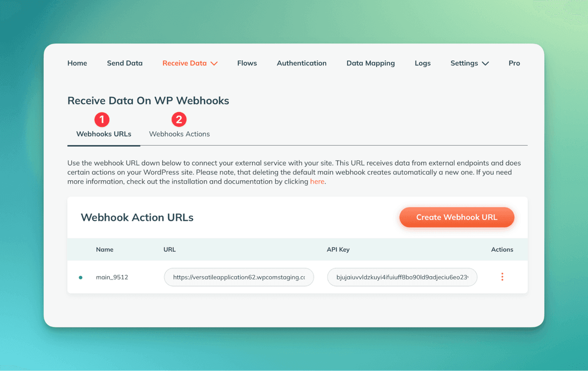588x371 pixels.
Task: View the Logs page
Action: coord(422,63)
